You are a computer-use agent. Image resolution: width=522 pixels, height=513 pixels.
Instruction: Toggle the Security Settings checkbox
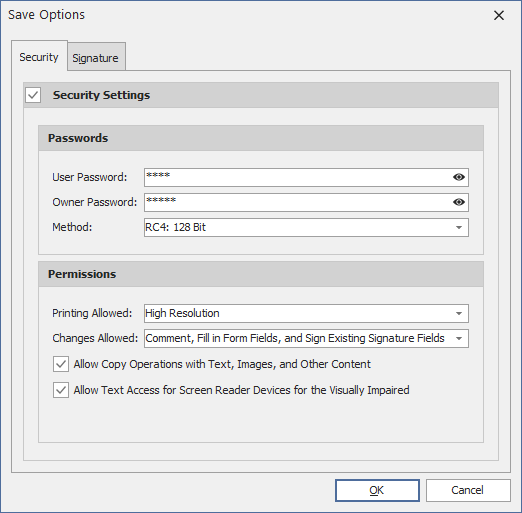point(33,95)
